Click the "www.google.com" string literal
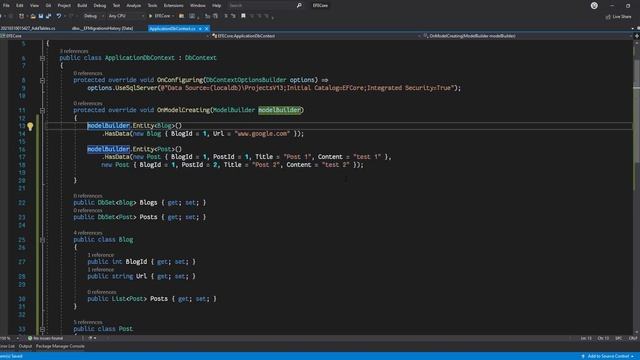 click(262, 133)
